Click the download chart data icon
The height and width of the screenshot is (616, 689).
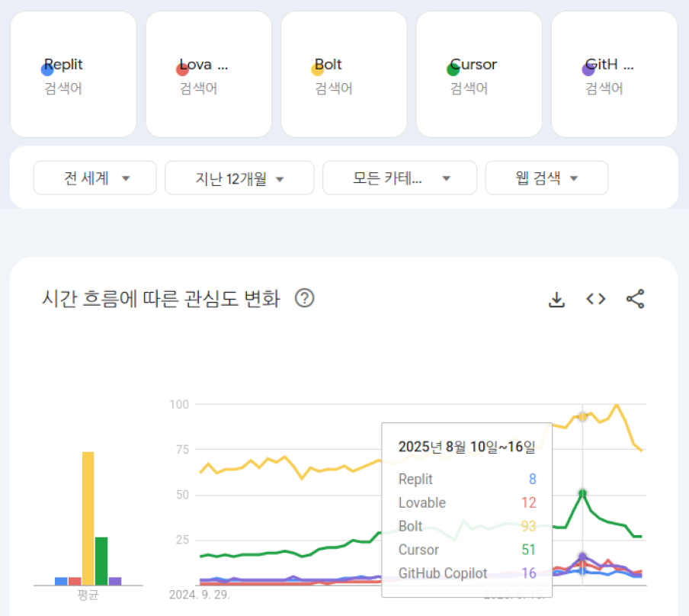(556, 300)
